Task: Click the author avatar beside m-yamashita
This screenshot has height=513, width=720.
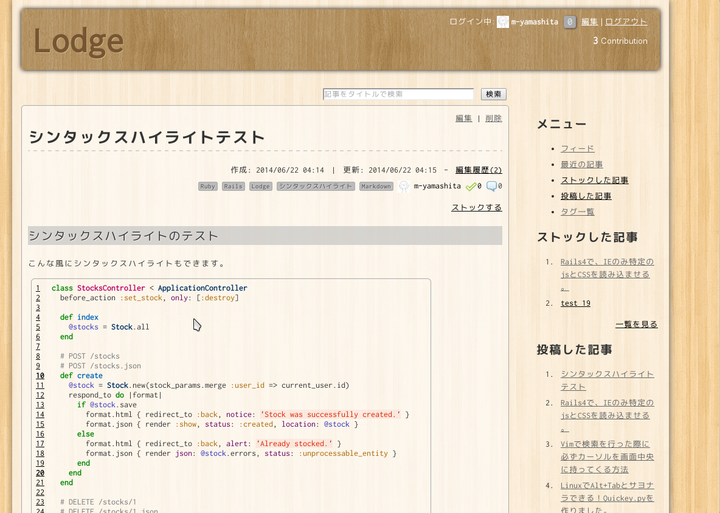Action: pyautogui.click(x=404, y=186)
